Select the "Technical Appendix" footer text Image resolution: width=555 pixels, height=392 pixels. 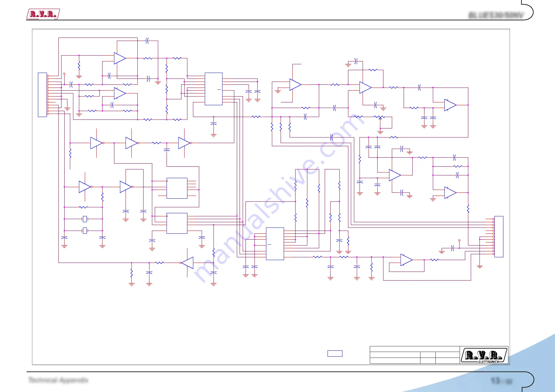pyautogui.click(x=58, y=380)
